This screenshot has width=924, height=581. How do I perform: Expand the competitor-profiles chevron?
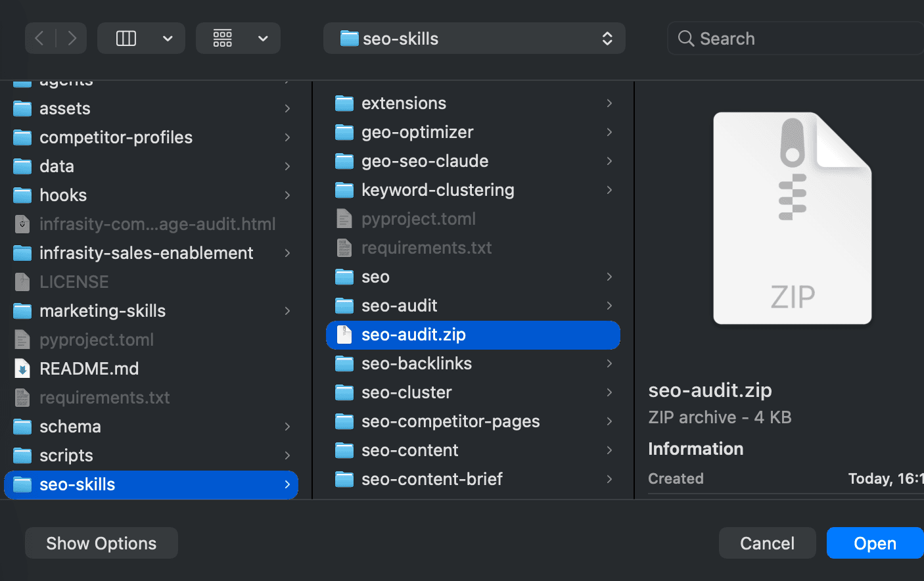[x=287, y=137]
